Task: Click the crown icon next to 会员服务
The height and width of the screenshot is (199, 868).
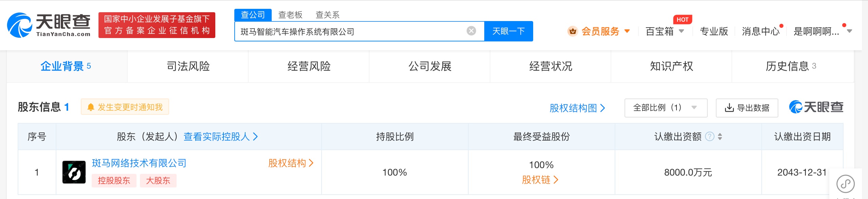Action: pos(573,31)
